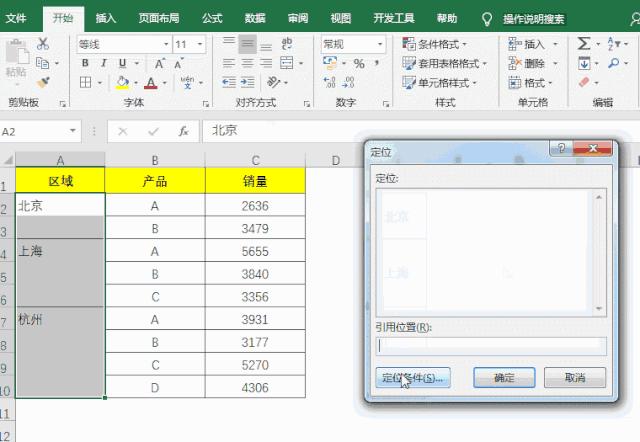Click the Fill down arrow icon
Screen dimensions: 640x442
(584, 63)
